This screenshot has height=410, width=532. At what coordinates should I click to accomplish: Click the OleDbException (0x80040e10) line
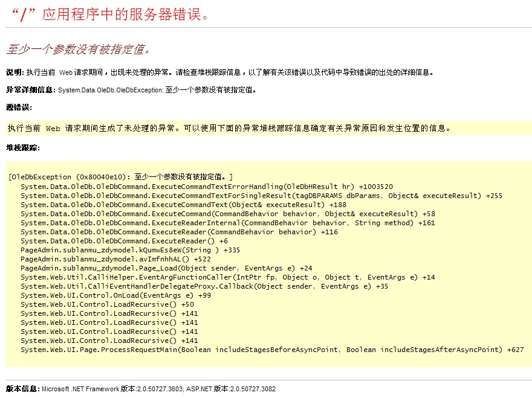click(121, 178)
